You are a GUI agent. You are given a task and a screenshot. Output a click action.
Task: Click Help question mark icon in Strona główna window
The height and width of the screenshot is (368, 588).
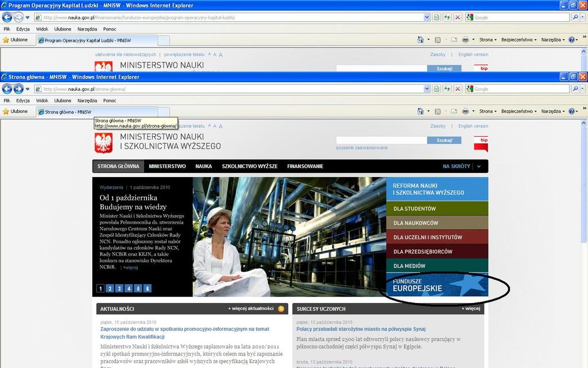coord(571,112)
